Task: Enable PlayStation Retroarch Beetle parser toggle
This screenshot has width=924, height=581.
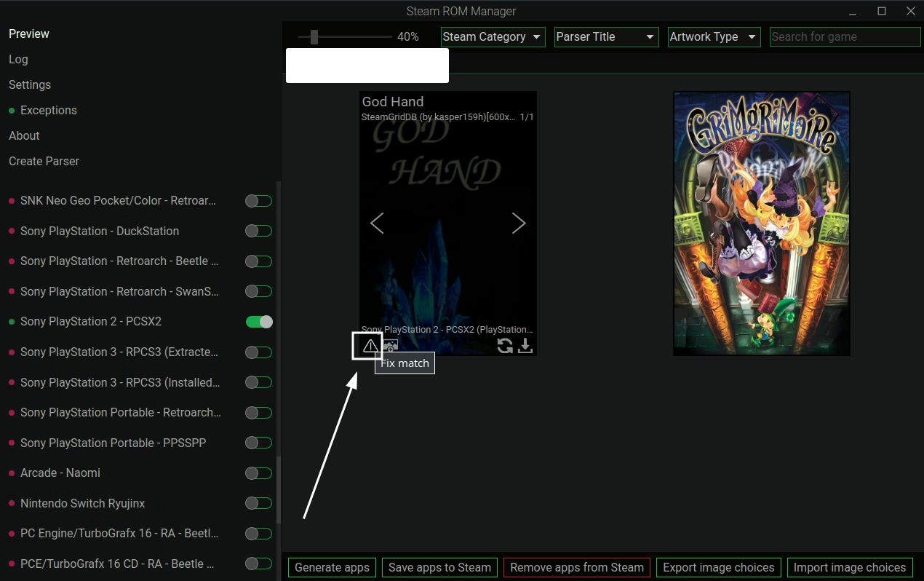Action: click(x=258, y=261)
